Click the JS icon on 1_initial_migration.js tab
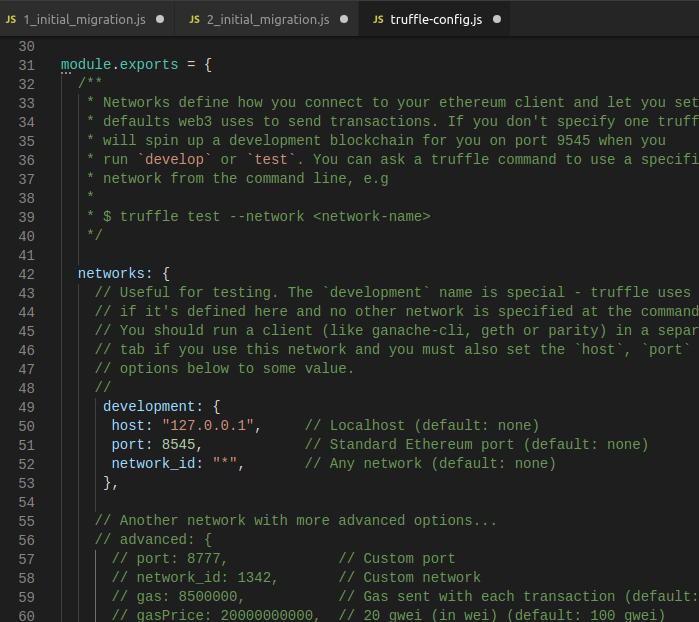 tap(11, 20)
